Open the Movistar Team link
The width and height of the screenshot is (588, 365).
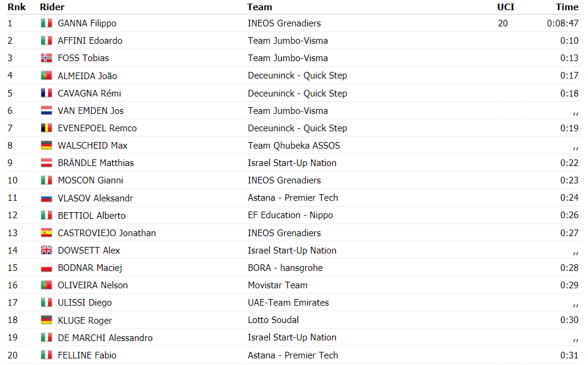click(x=278, y=285)
